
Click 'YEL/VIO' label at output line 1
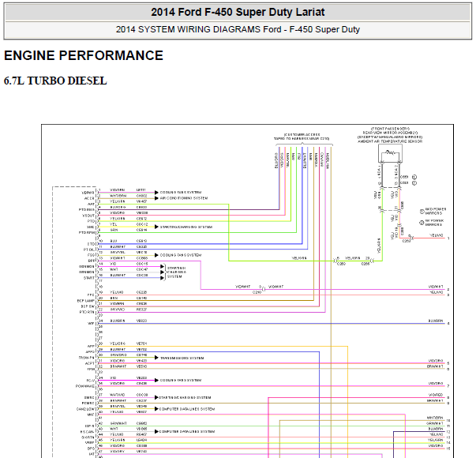pyautogui.click(x=437, y=235)
